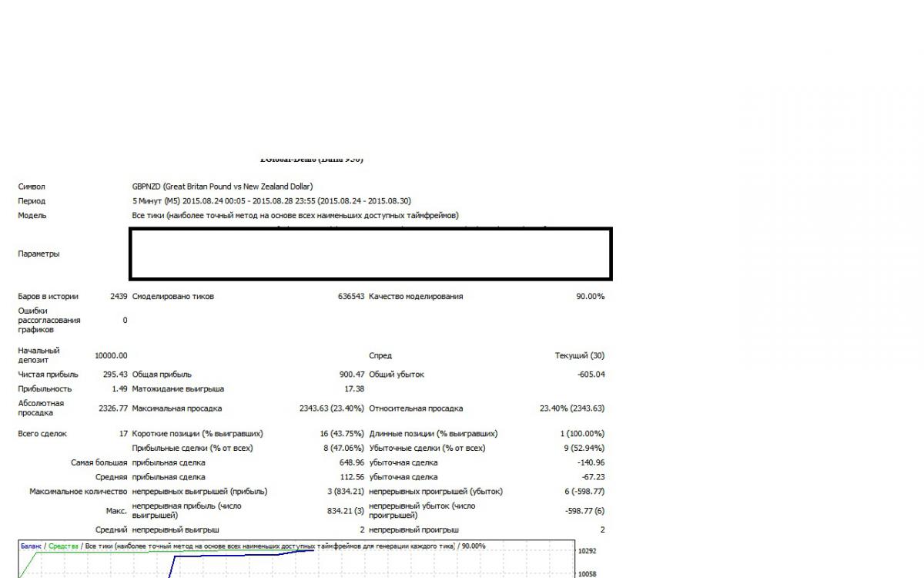Image resolution: width=924 pixels, height=578 pixels.
Task: Click the 'Абсолютная просадка' label
Action: pyautogui.click(x=41, y=408)
